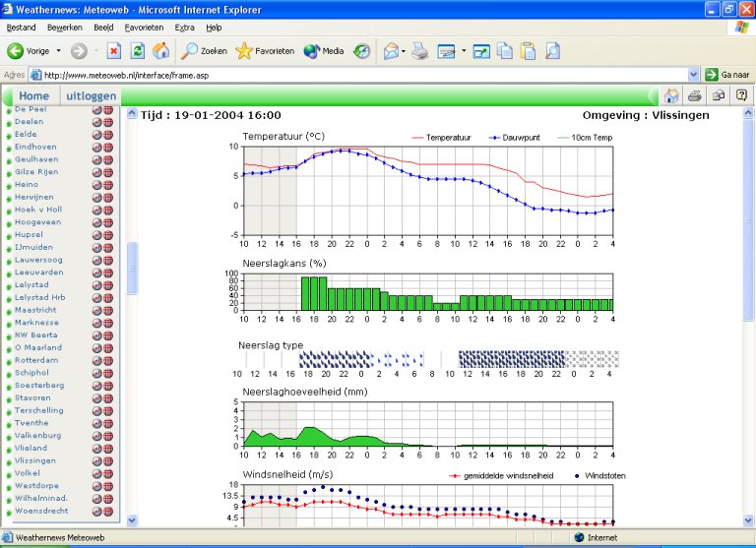Click the uitloggen link
The height and width of the screenshot is (548, 756).
tap(92, 95)
